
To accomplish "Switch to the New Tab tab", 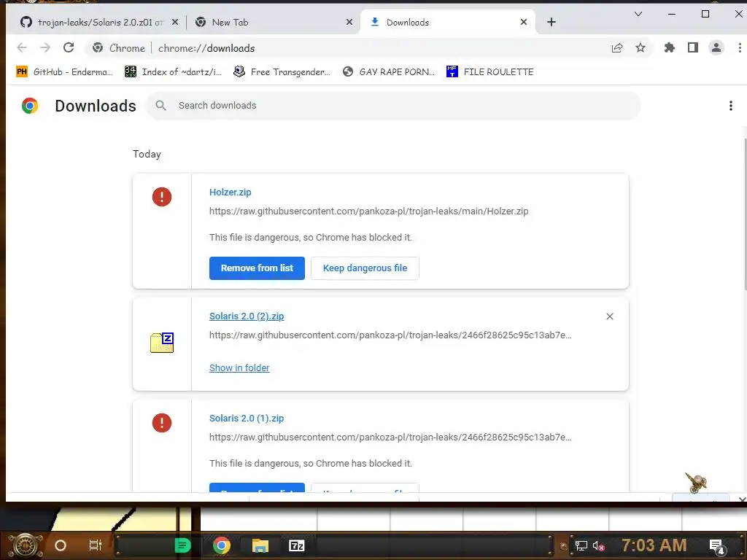I will [230, 22].
